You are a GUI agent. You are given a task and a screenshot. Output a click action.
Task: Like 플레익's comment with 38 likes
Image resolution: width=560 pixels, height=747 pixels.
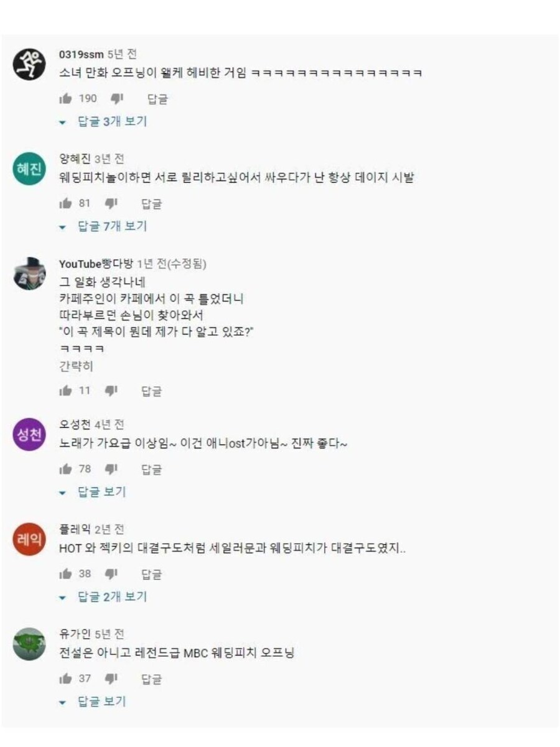pos(65,573)
